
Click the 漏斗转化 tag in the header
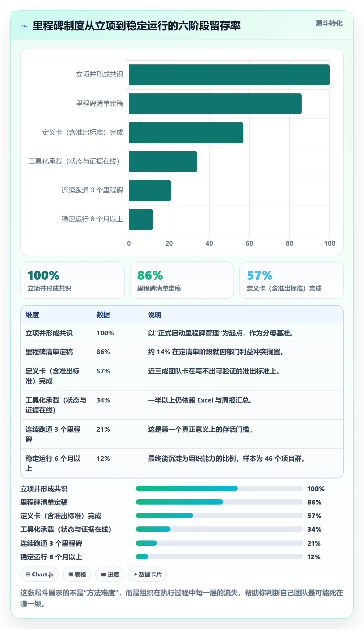click(329, 23)
